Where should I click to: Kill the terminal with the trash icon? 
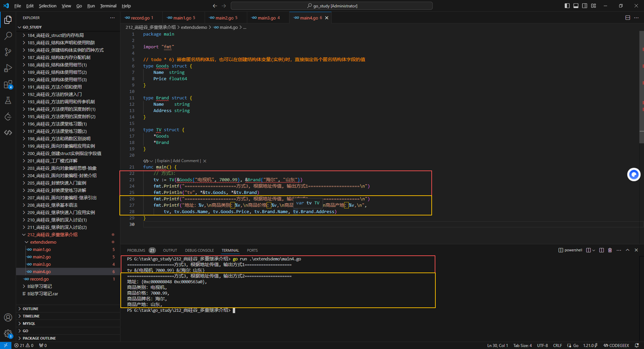tap(610, 250)
